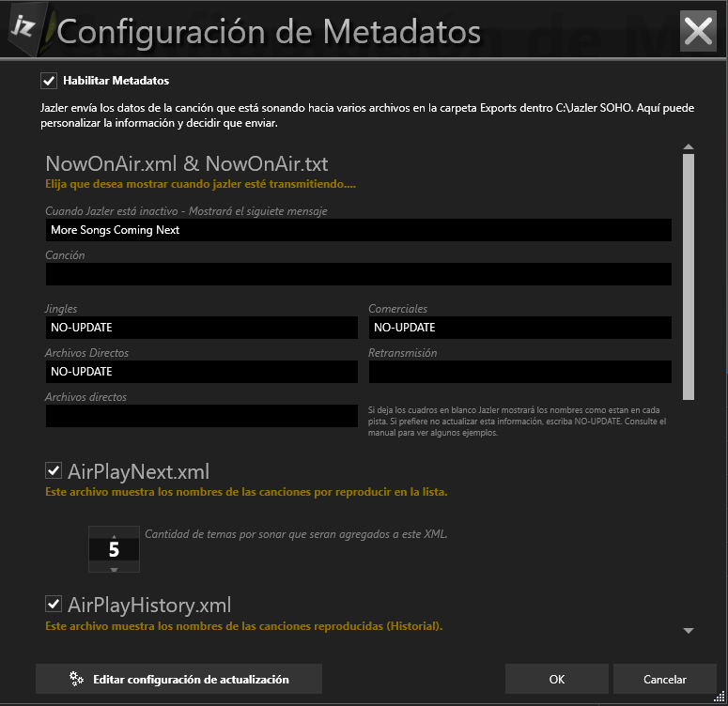This screenshot has height=706, width=728.
Task: Click into the Comerciales text field
Action: (519, 328)
